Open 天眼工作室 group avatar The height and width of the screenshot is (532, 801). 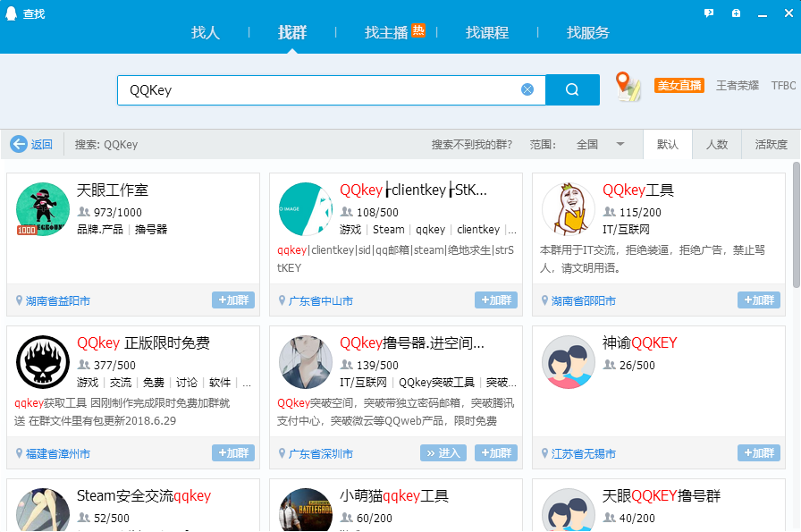pos(43,209)
